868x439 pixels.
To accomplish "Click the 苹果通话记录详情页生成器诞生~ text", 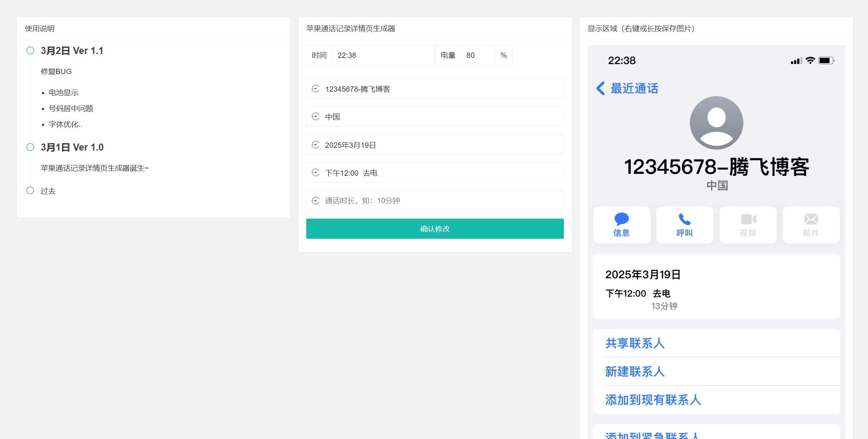I will click(95, 168).
